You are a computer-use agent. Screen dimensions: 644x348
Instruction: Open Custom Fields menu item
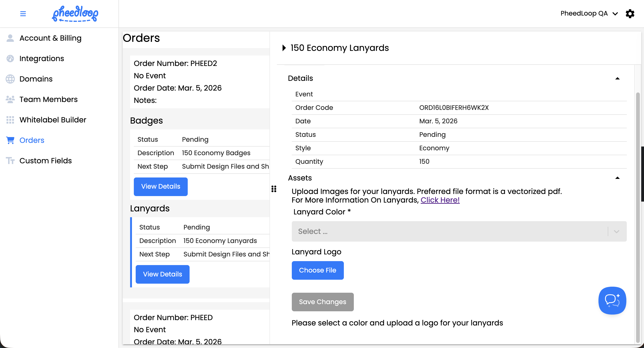point(46,161)
